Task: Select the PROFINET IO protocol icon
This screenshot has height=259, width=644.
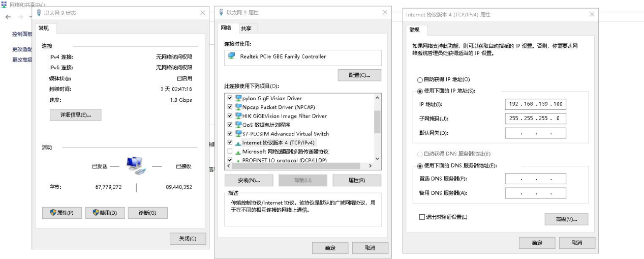Action: coord(238,160)
